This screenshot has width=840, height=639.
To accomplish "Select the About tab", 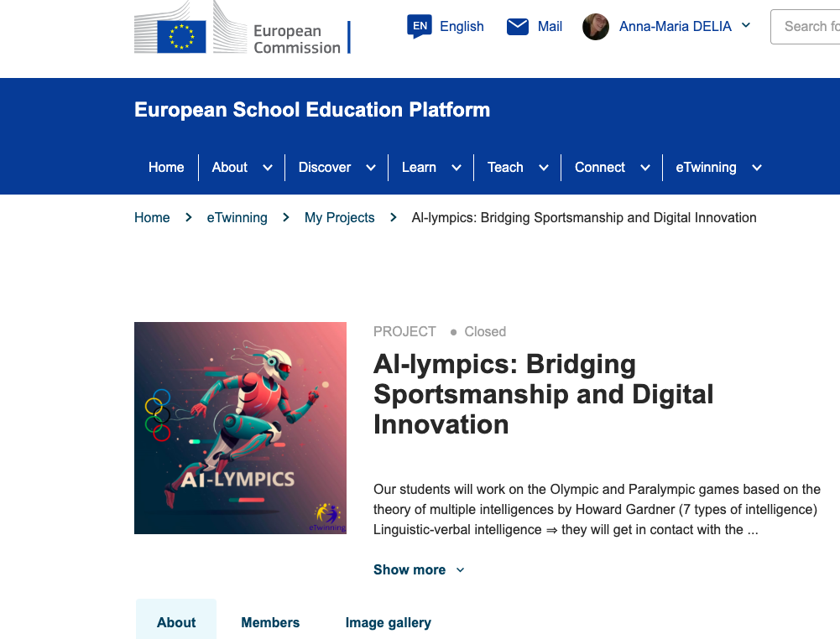I will (176, 622).
